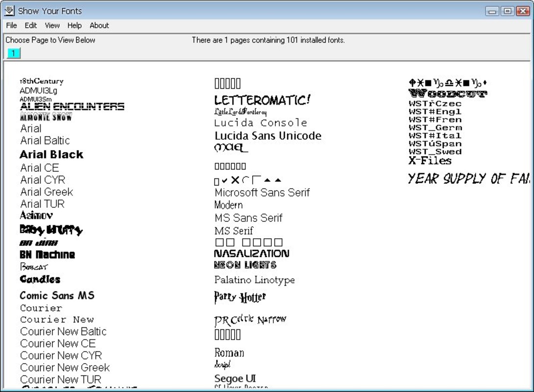Click the Courier New font entry
The image size is (534, 392).
tap(57, 319)
